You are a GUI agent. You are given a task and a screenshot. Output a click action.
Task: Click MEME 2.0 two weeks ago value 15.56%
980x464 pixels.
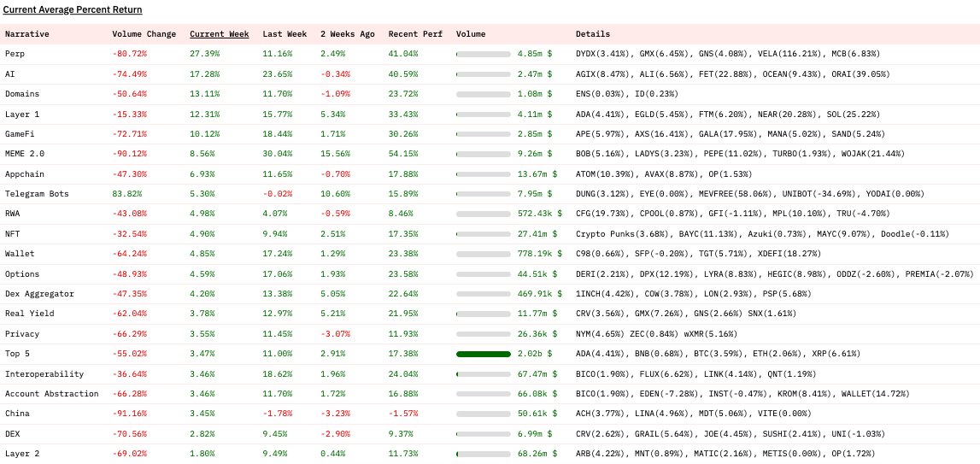[336, 154]
